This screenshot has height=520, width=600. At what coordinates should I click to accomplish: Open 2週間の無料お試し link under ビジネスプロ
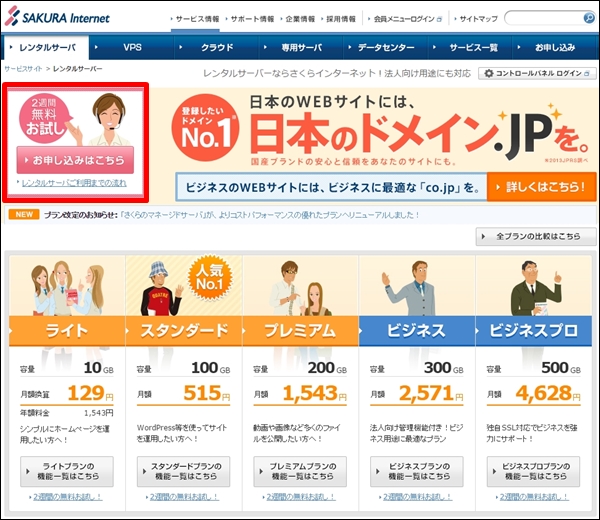click(534, 497)
